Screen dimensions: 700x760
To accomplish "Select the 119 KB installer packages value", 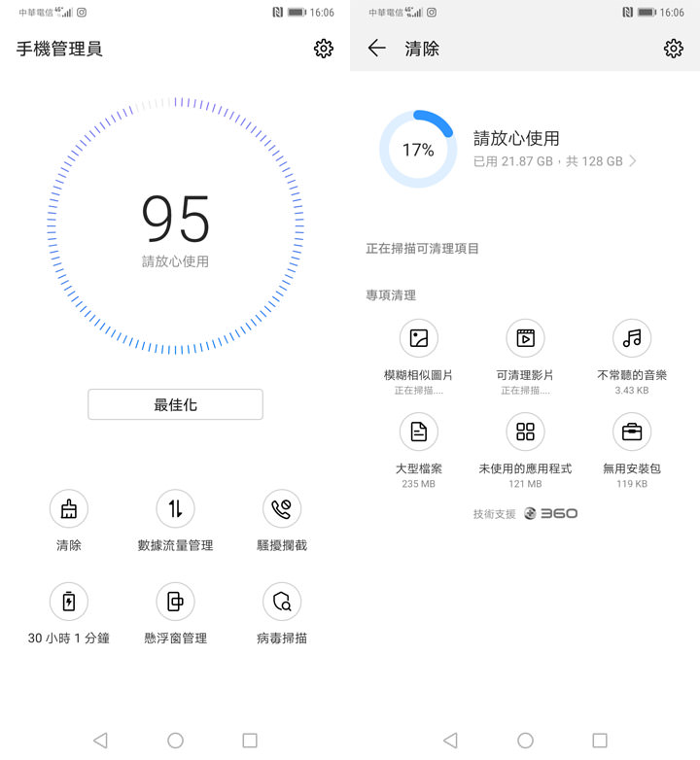I will point(632,484).
